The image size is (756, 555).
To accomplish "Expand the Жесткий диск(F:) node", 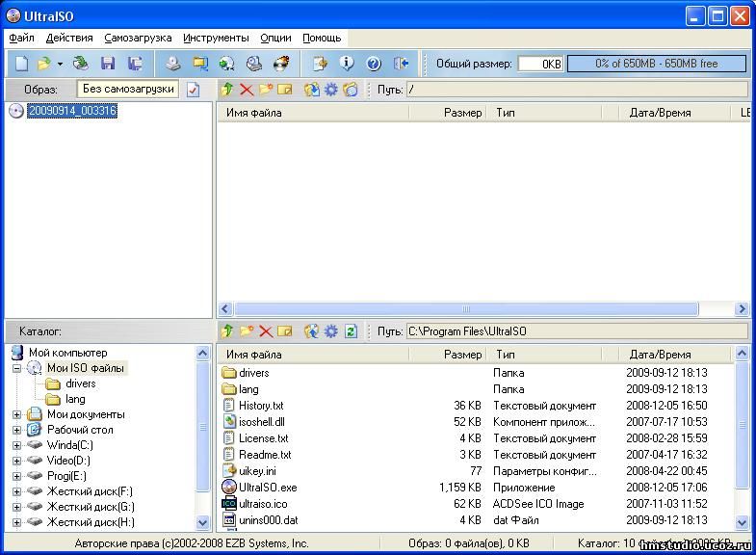I will coord(17,491).
